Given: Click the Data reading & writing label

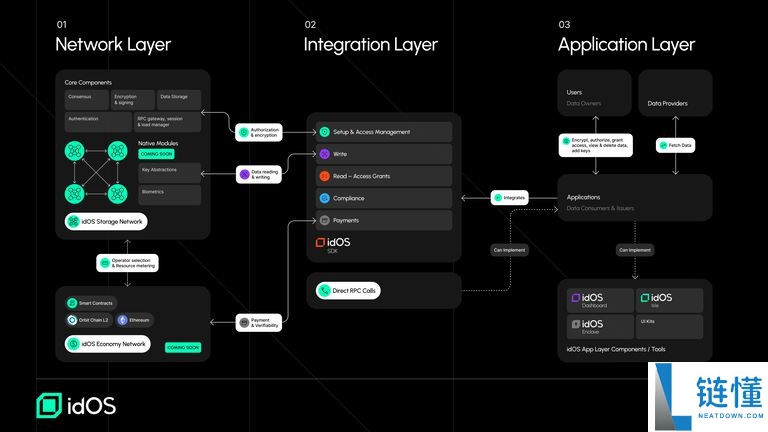Looking at the screenshot, I should pos(259,174).
